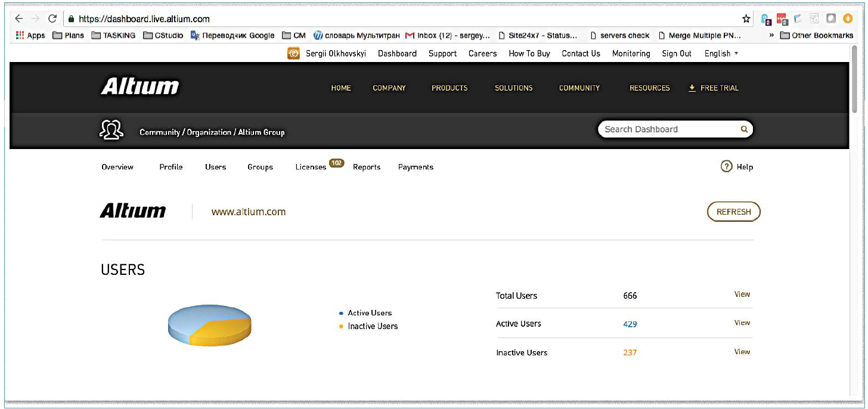The height and width of the screenshot is (409, 868).
Task: Open the COMMUNITY menu item
Action: point(579,88)
